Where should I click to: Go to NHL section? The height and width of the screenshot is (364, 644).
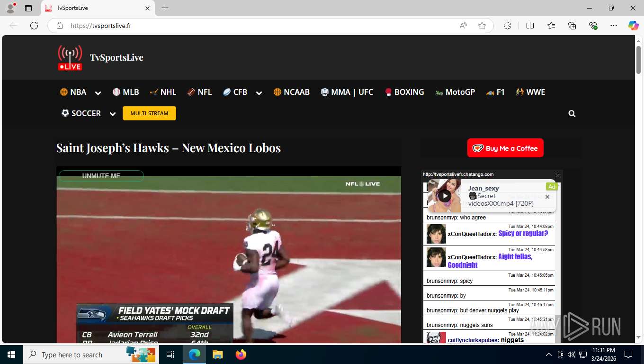point(162,92)
